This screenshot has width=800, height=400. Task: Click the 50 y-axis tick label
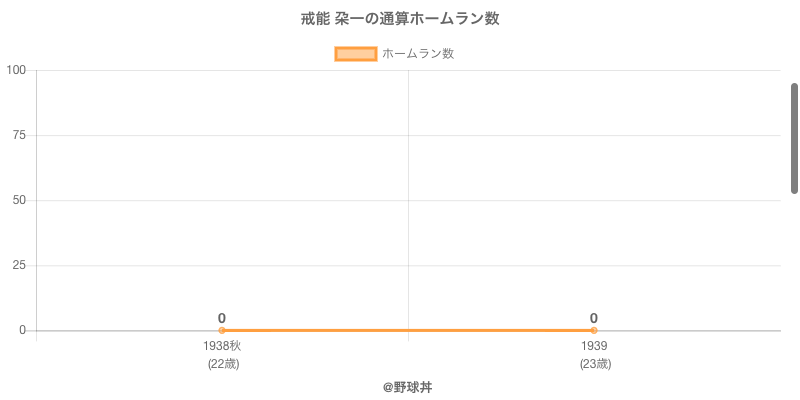point(20,200)
